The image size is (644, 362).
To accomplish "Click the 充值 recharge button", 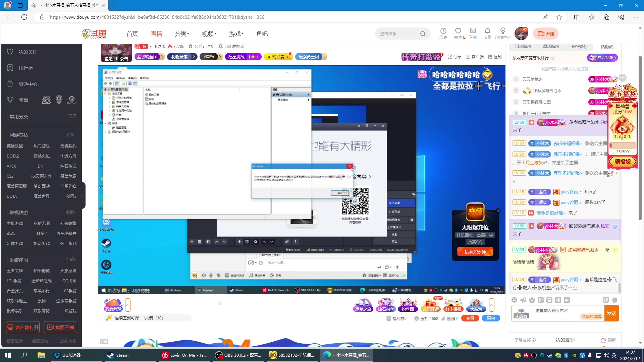I will [x=470, y=318].
